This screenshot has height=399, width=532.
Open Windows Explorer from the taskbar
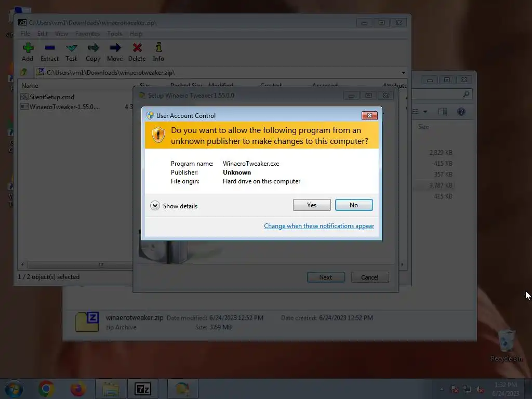click(111, 389)
